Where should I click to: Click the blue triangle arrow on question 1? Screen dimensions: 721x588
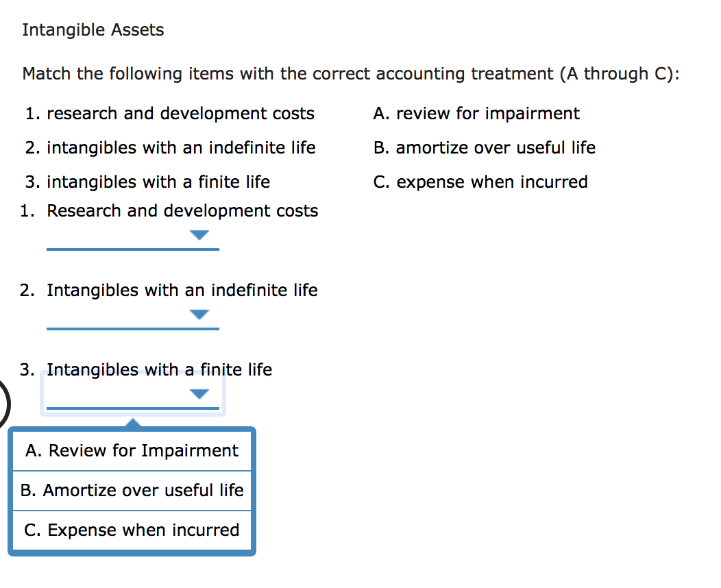click(199, 234)
